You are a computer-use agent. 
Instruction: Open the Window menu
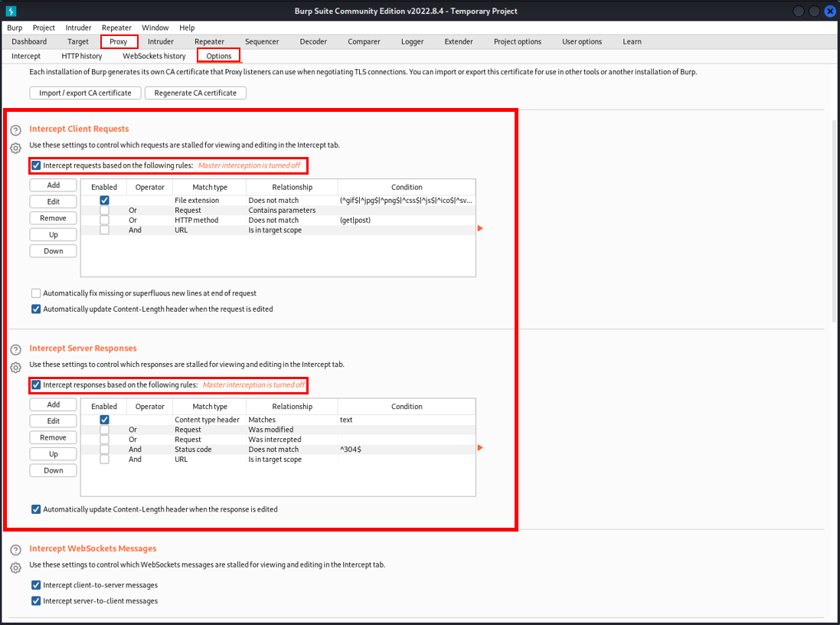(x=155, y=28)
